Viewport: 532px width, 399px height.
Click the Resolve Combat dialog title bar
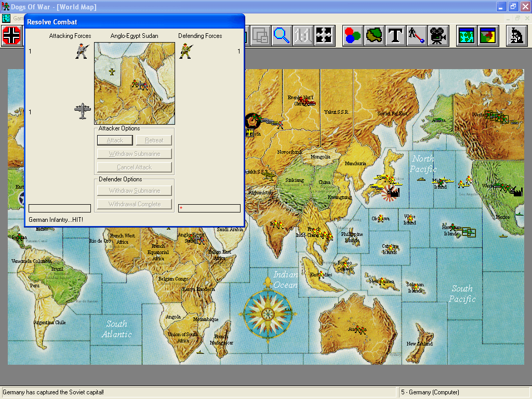tap(135, 22)
